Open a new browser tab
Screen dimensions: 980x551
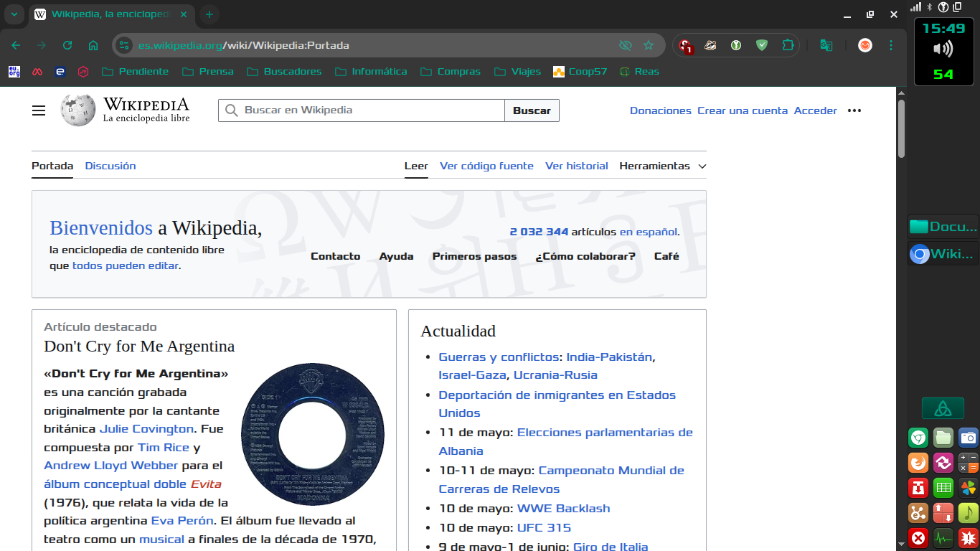click(209, 14)
